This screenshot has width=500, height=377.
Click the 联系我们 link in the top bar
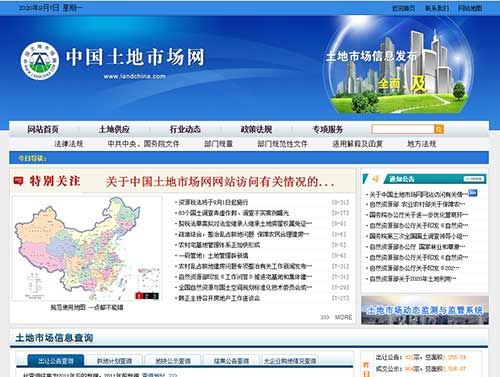point(437,8)
